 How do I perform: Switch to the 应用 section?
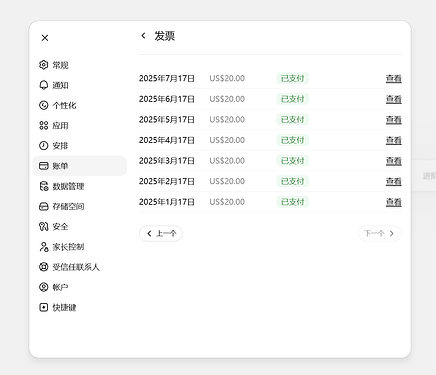click(x=80, y=125)
